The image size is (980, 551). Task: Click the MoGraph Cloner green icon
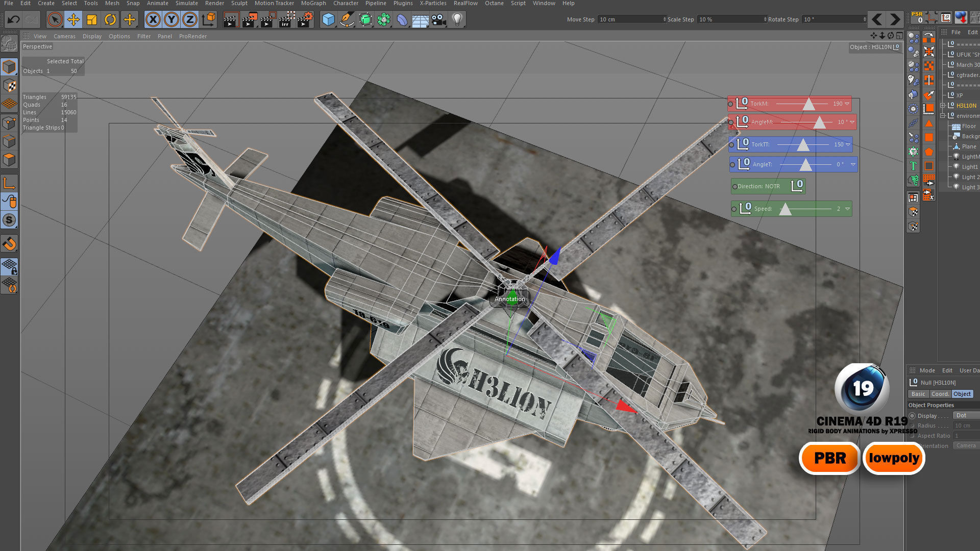384,20
